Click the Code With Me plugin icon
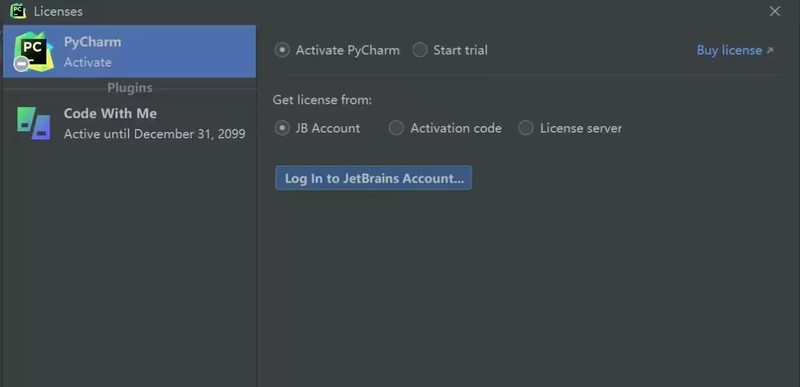This screenshot has height=387, width=800. 34,123
